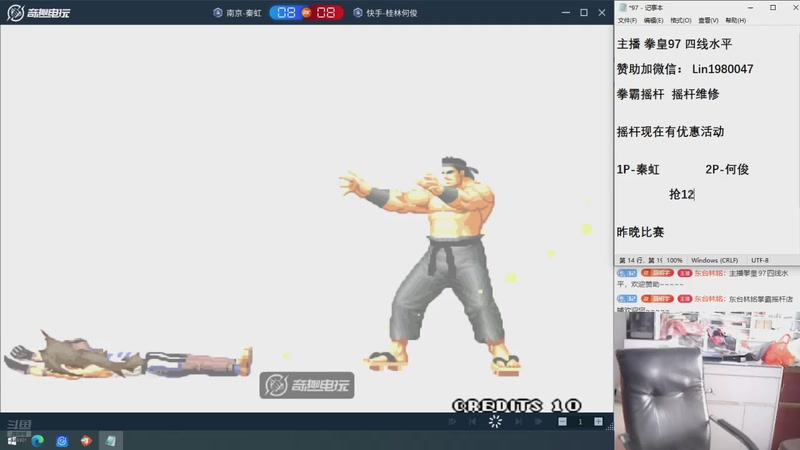The height and width of the screenshot is (450, 800).
Task: Click the Notepad app icon in title bar
Action: tap(622, 8)
